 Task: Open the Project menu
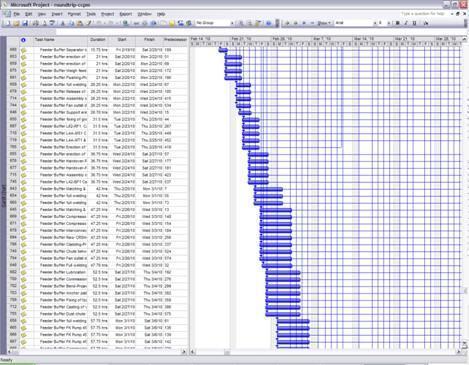click(107, 14)
